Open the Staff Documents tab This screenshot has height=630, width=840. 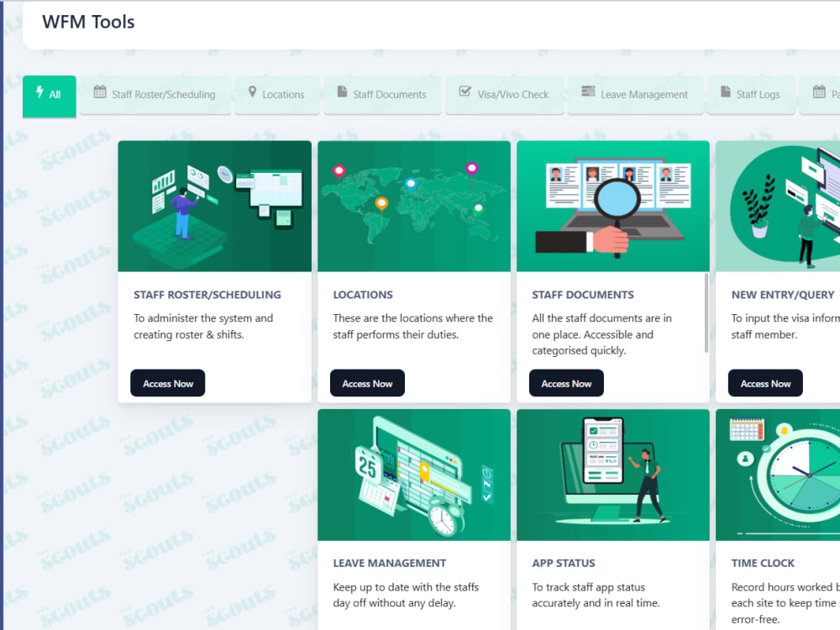[x=382, y=95]
